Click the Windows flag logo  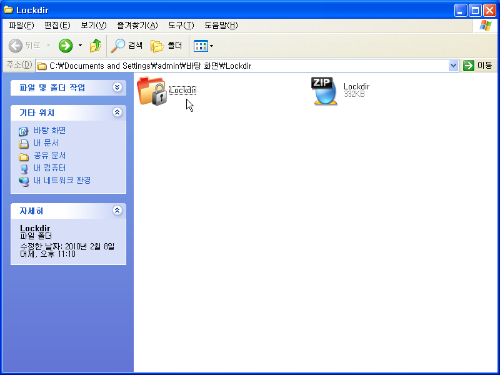pyautogui.click(x=485, y=26)
